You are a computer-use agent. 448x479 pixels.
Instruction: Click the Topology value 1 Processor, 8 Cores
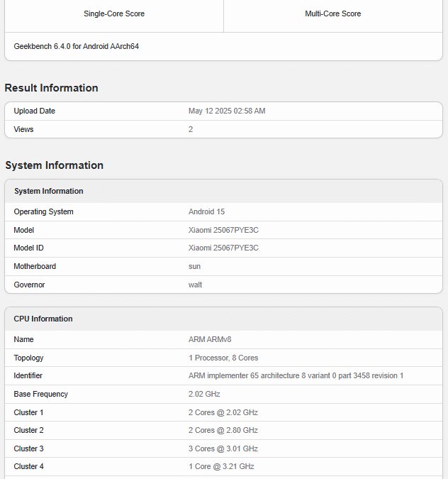pos(223,358)
